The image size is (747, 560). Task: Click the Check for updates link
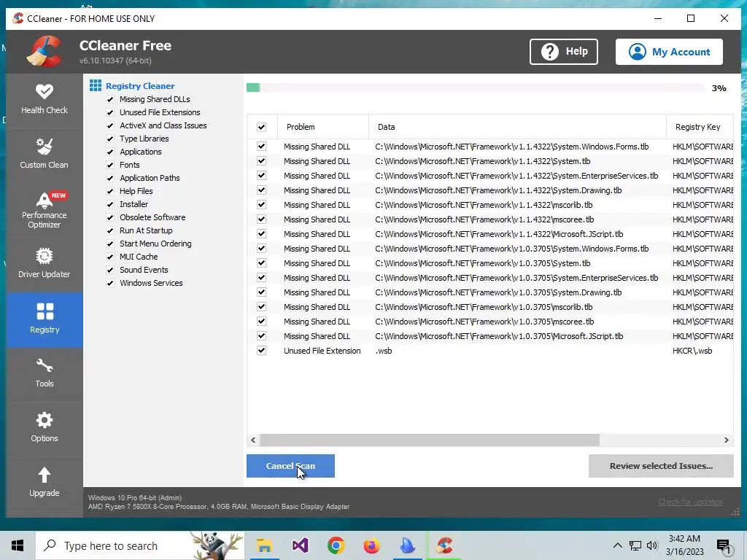(x=690, y=502)
